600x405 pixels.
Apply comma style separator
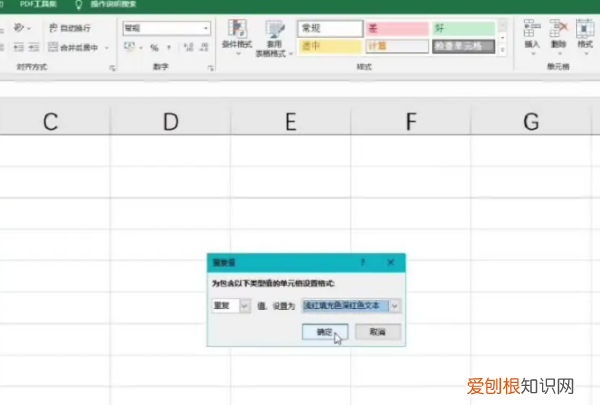tap(169, 47)
